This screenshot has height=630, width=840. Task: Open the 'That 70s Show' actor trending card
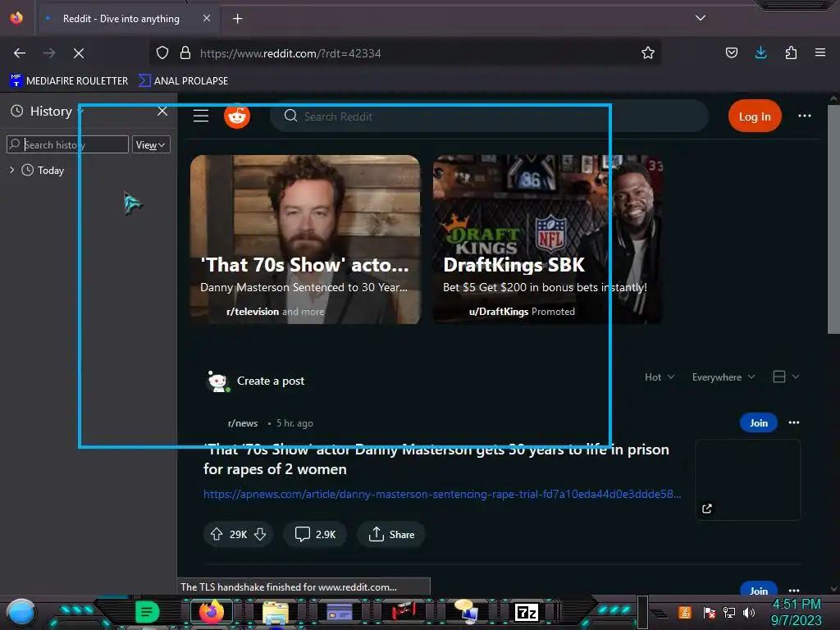[x=305, y=240]
